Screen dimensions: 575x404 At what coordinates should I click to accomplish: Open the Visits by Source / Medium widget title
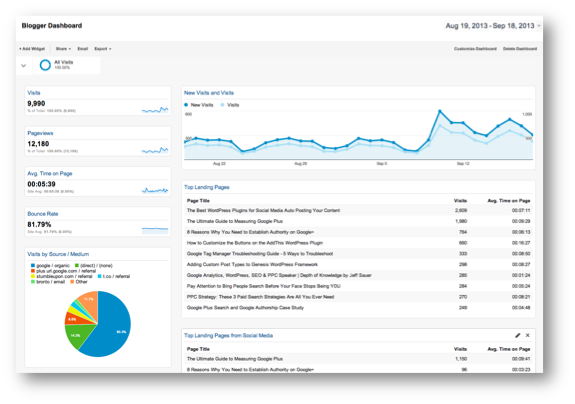(x=58, y=254)
